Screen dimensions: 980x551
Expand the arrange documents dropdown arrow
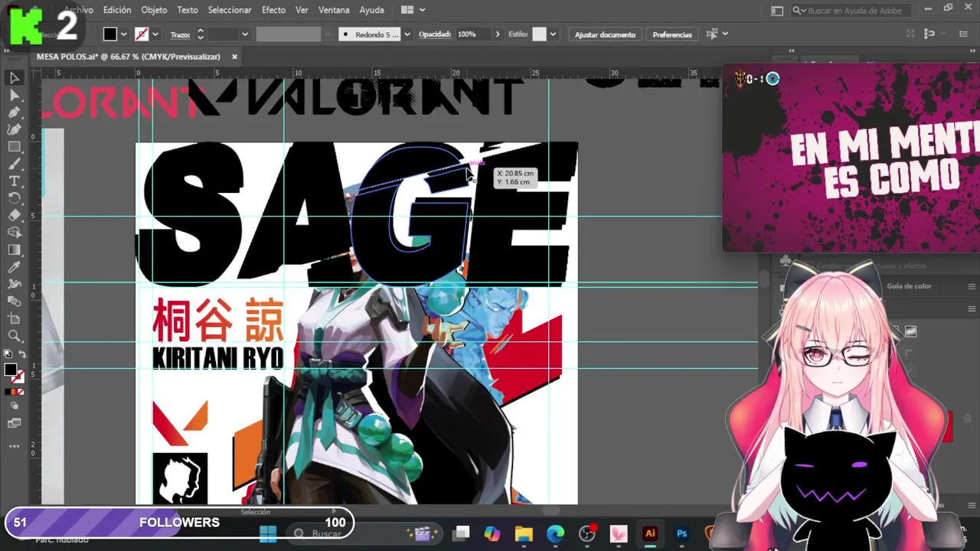coord(422,10)
